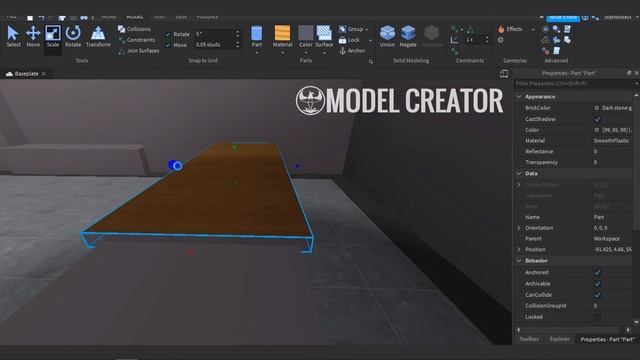640x360 pixels.
Task: Pick the Rotate tool
Action: (x=73, y=36)
